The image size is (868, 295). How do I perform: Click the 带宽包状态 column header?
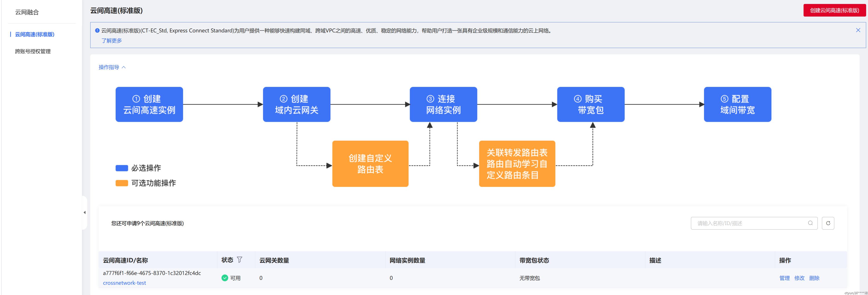pyautogui.click(x=534, y=260)
